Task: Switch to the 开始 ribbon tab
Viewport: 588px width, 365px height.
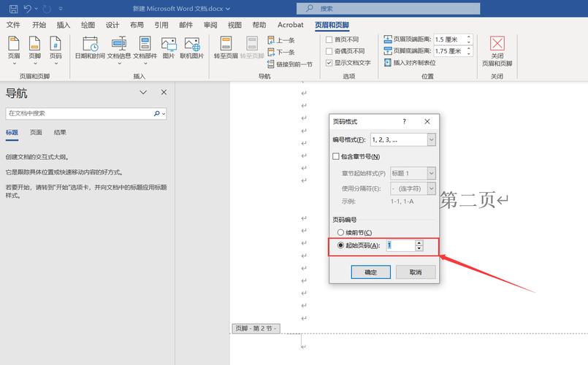Action: point(39,25)
